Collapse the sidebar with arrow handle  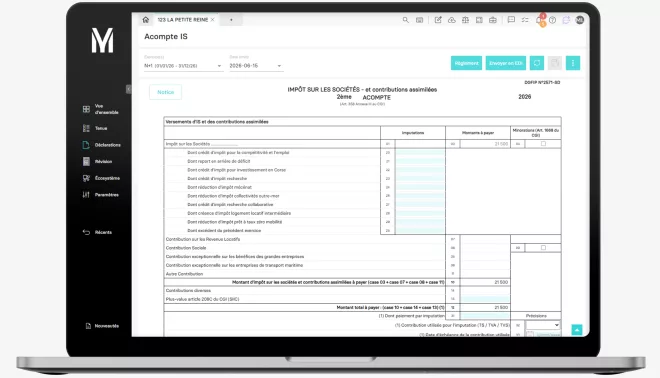pyautogui.click(x=128, y=89)
